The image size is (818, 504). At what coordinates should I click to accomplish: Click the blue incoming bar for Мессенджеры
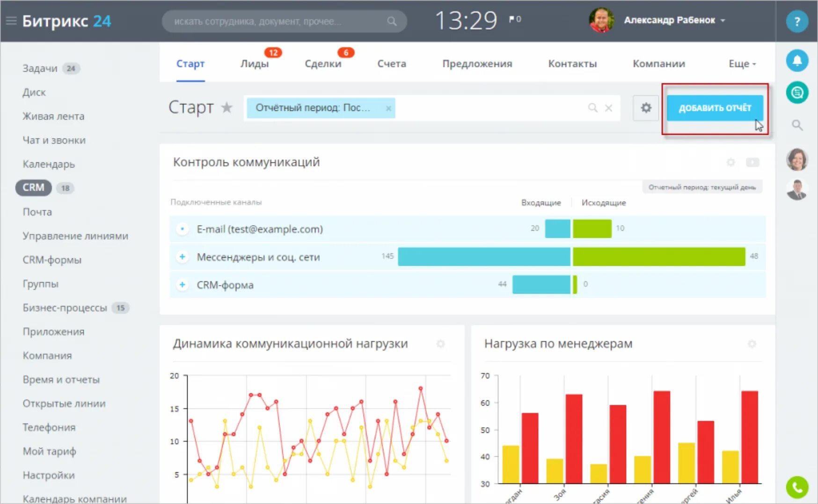click(484, 256)
